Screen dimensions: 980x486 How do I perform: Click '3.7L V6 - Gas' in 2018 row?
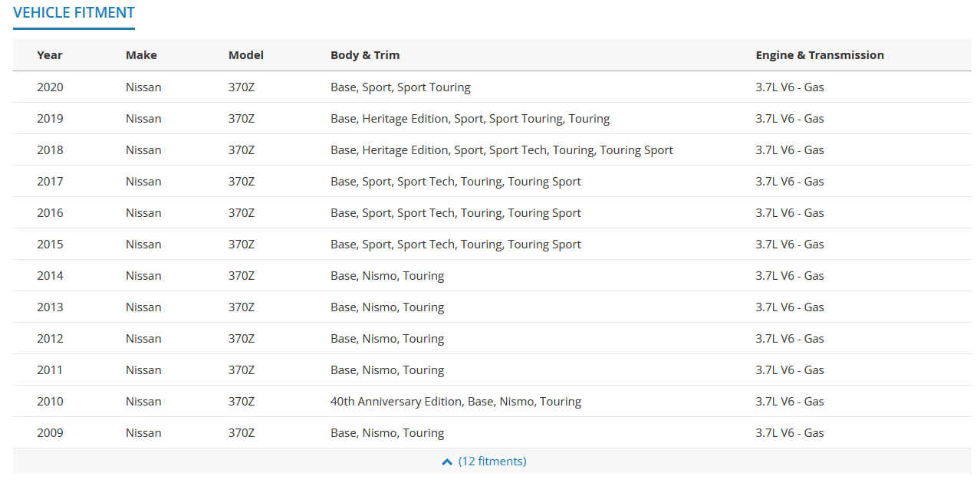[790, 150]
